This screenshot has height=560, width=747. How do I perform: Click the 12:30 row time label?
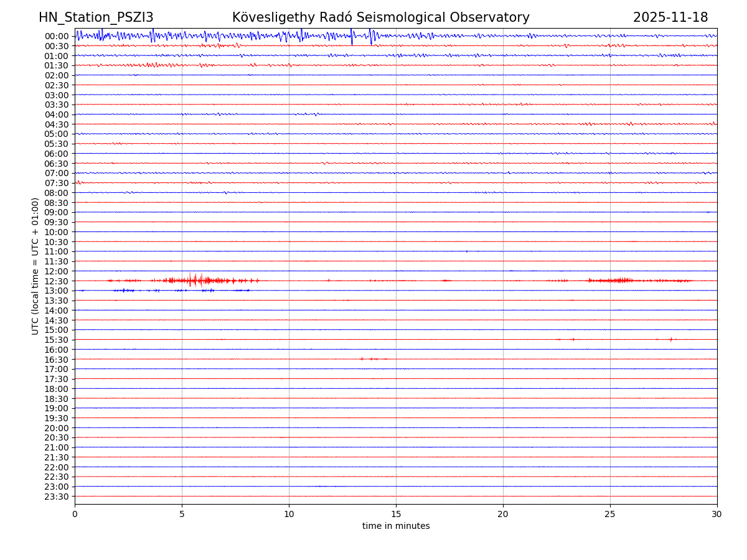pyautogui.click(x=56, y=281)
